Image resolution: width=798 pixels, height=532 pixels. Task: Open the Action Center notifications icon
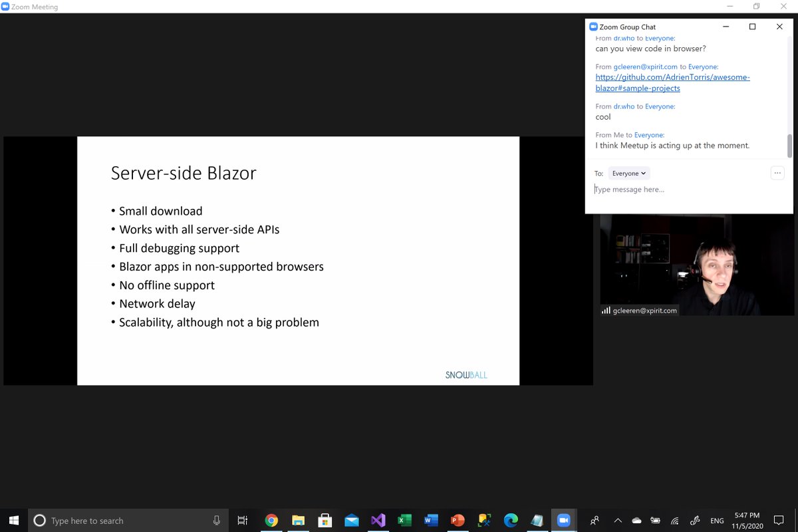[779, 521]
